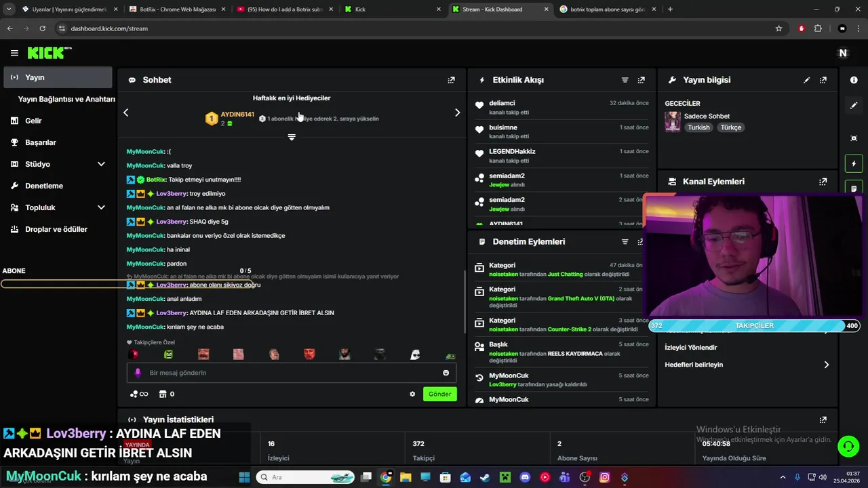
Task: Send the message with Gönder
Action: click(x=439, y=394)
